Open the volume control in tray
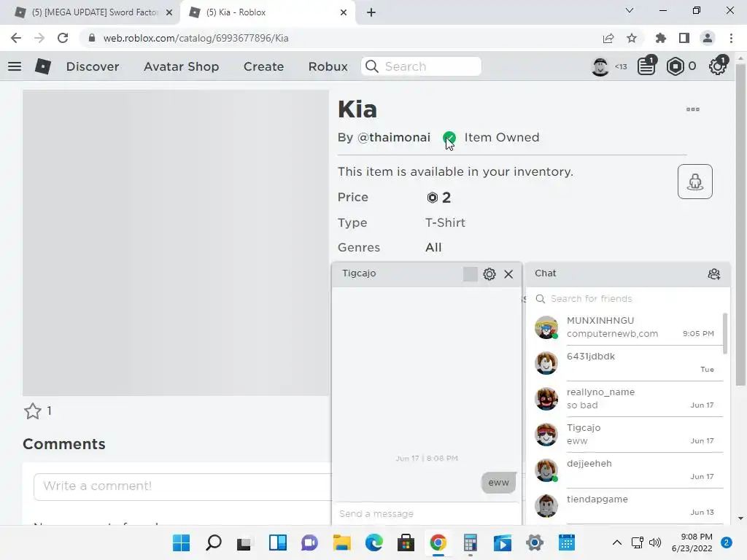747x560 pixels. [x=655, y=542]
